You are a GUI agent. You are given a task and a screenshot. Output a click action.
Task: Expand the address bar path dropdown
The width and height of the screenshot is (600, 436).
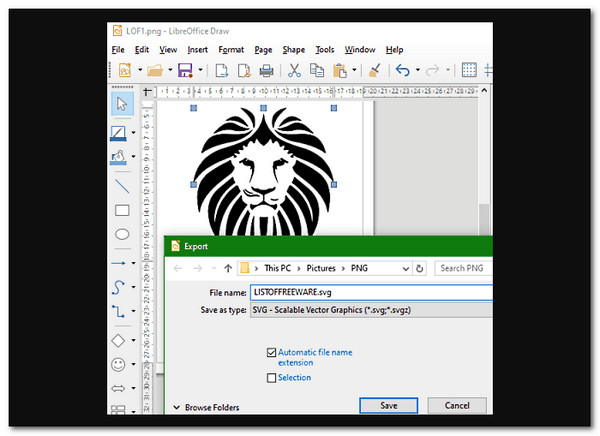click(406, 269)
